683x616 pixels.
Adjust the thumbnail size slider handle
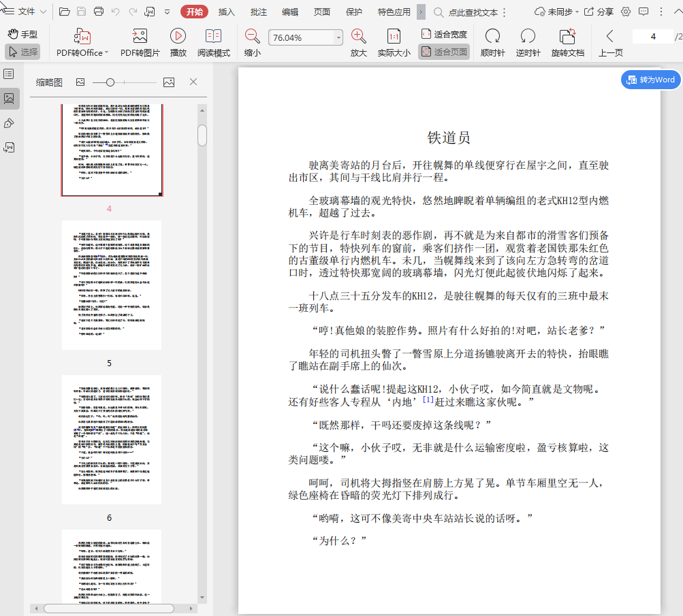(110, 82)
